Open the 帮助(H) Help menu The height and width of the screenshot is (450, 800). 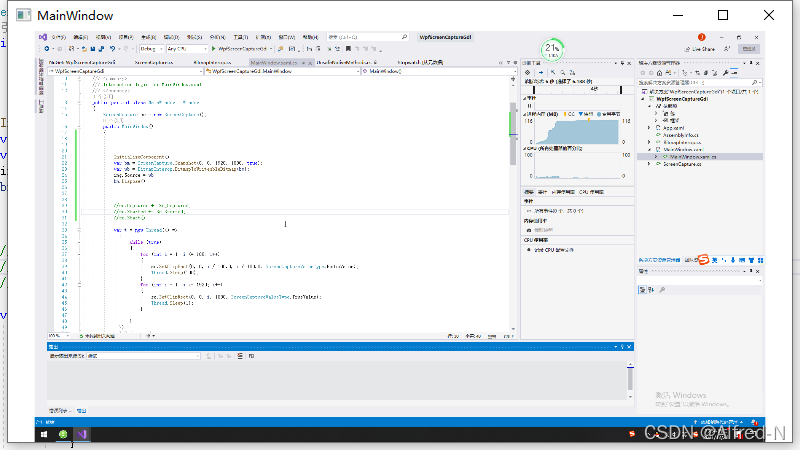click(x=310, y=37)
